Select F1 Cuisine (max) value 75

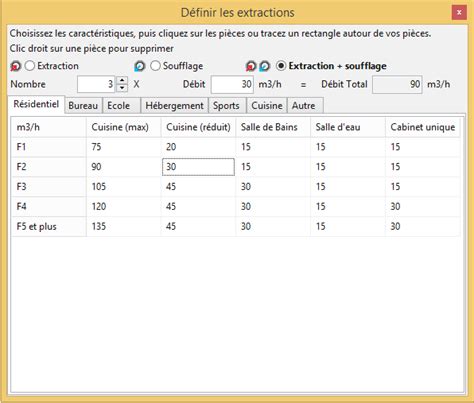124,147
